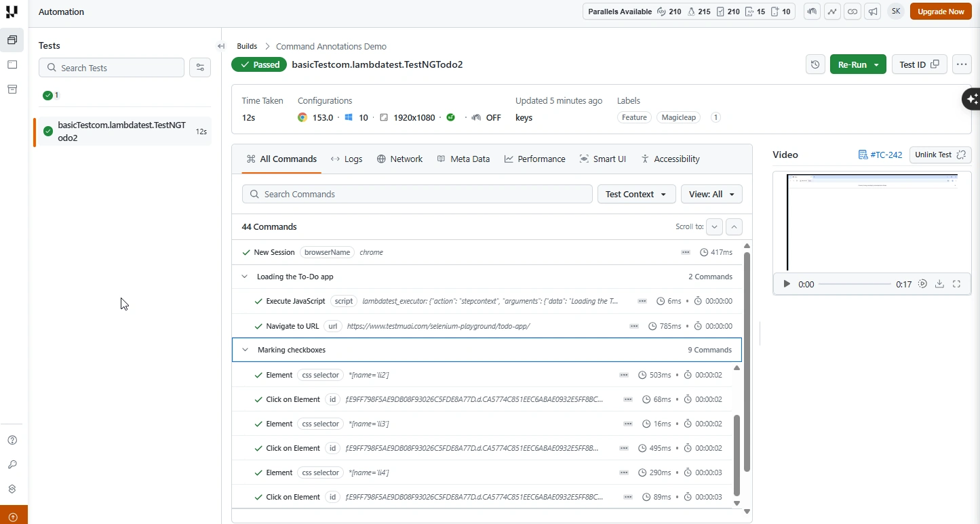Click the commands list vertical scrollbar
This screenshot has height=524, width=980.
pos(747,362)
